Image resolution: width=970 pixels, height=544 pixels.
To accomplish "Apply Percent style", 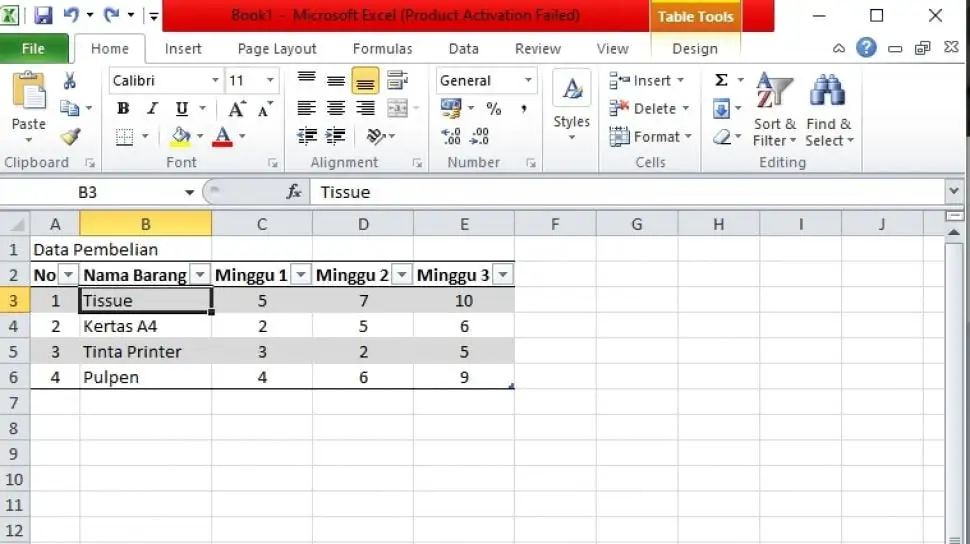I will pos(493,109).
